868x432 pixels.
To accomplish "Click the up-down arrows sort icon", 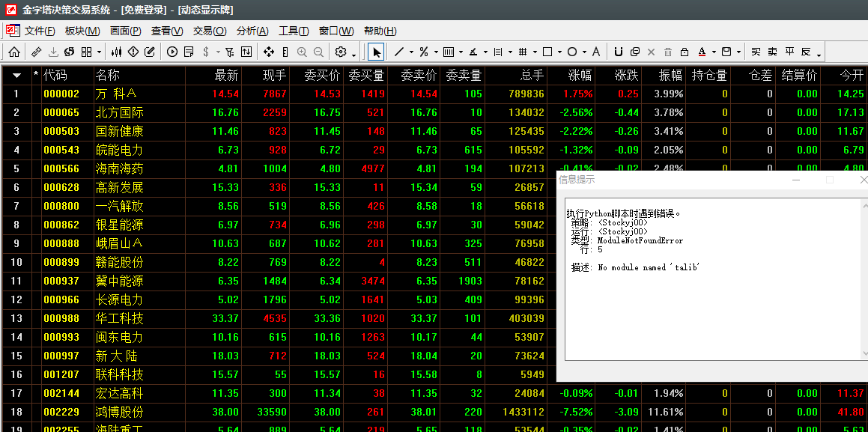I will pyautogui.click(x=246, y=52).
